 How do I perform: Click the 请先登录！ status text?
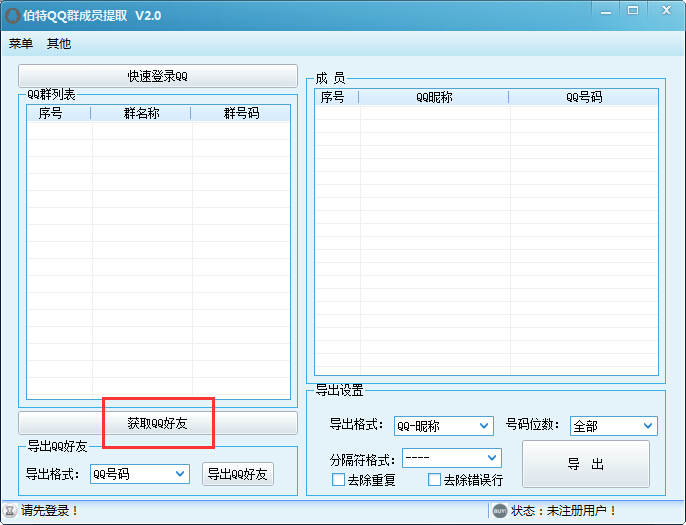click(50, 511)
